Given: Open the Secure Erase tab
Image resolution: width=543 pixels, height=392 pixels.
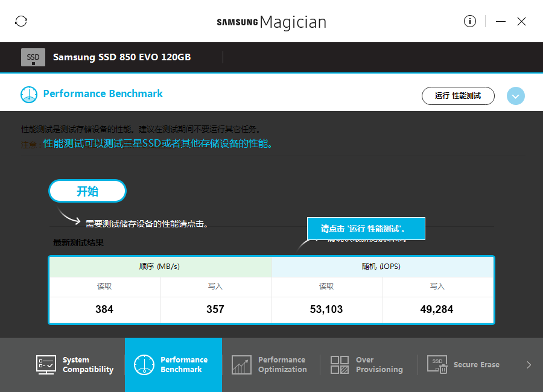Looking at the screenshot, I should pos(466,365).
